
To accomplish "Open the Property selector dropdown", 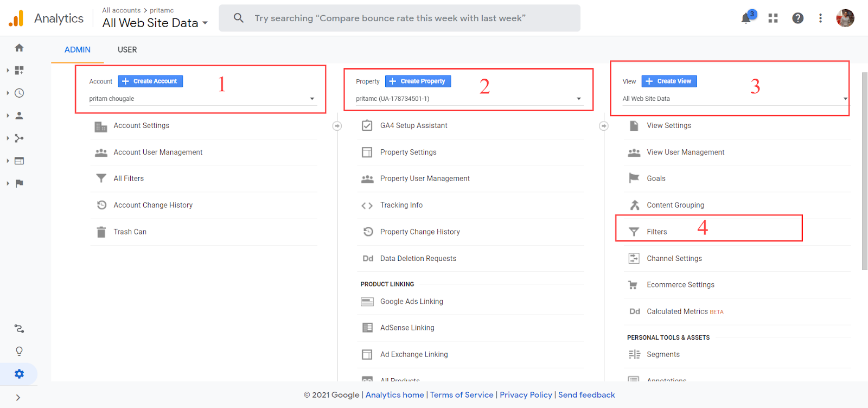I will coord(469,99).
